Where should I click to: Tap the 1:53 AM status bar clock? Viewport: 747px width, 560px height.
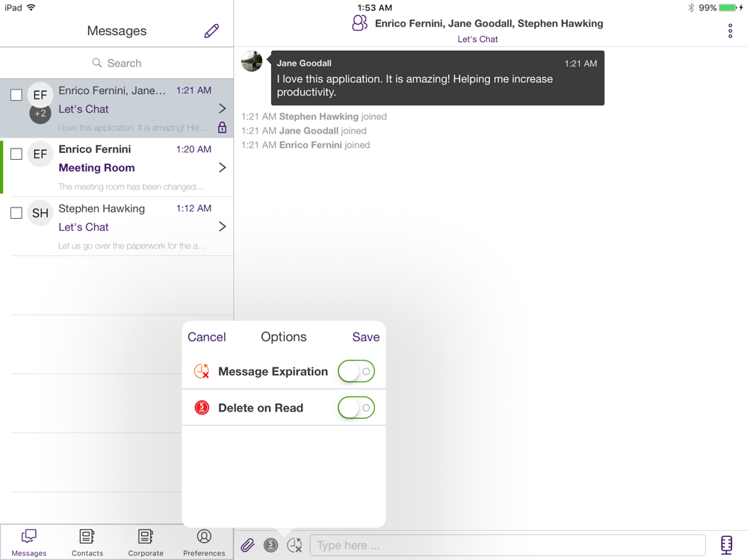tap(374, 7)
